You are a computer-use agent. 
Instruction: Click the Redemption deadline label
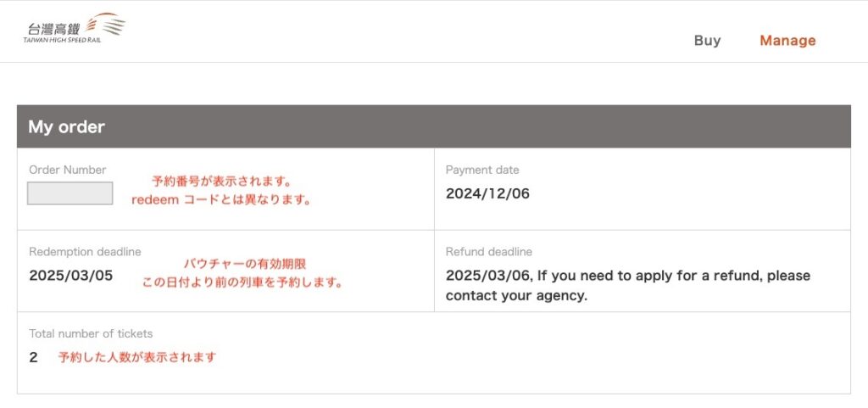(85, 252)
